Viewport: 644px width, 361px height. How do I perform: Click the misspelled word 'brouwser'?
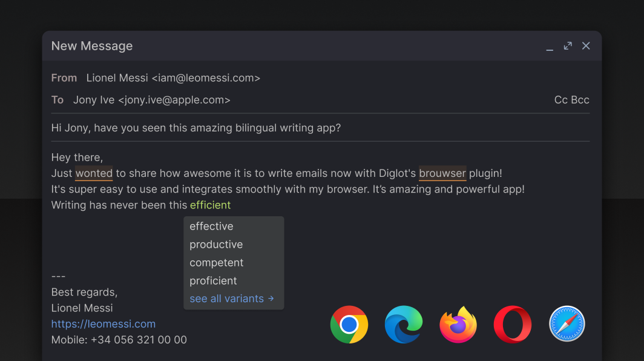click(x=442, y=173)
